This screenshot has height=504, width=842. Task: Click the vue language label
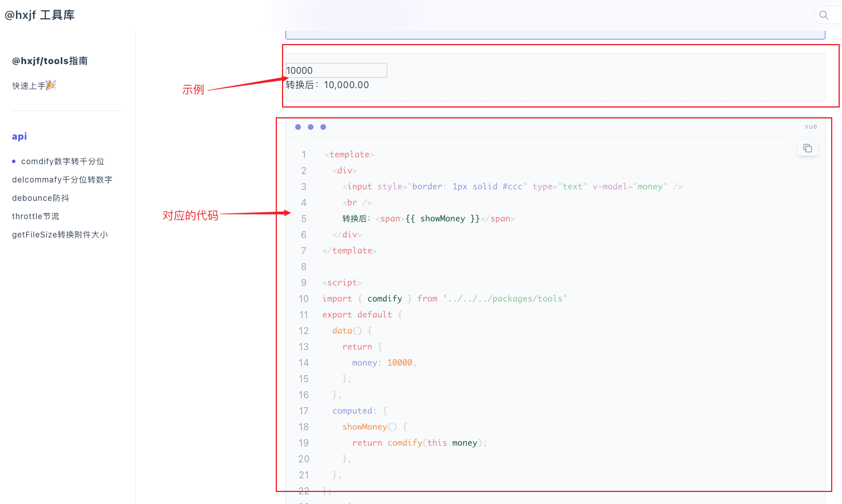811,126
